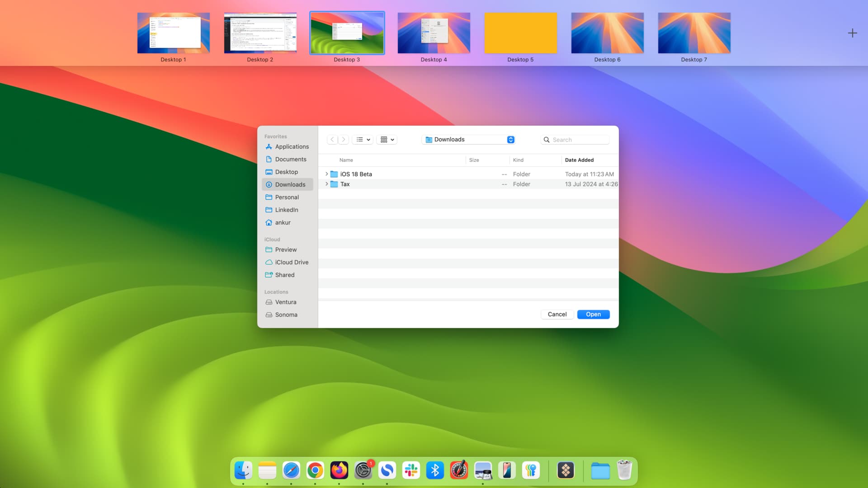Screen dimensions: 868x488
Task: Switch to the Desktop 5 space thumbnail
Action: pos(520,33)
